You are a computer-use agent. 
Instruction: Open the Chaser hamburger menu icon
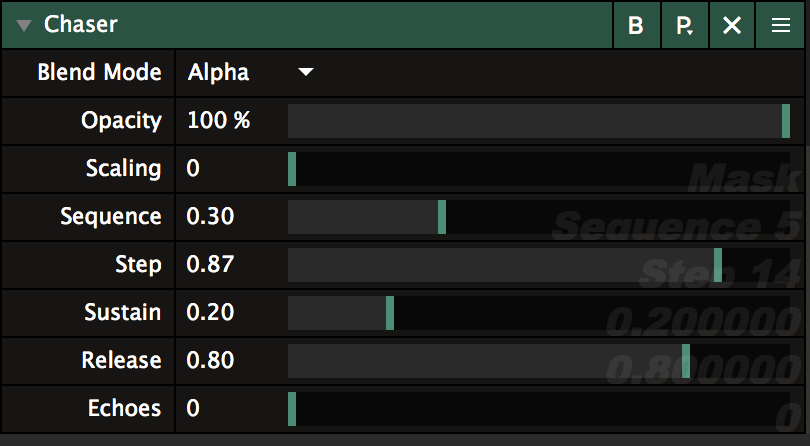click(781, 26)
